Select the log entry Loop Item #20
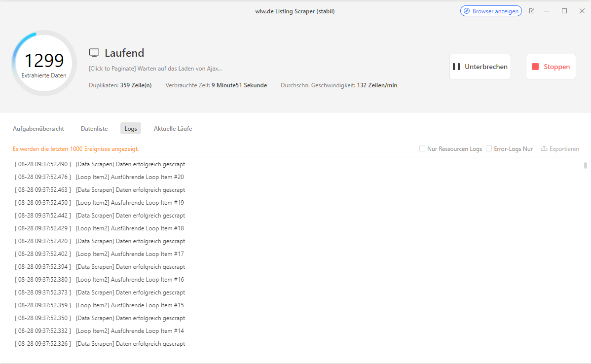 [x=100, y=177]
